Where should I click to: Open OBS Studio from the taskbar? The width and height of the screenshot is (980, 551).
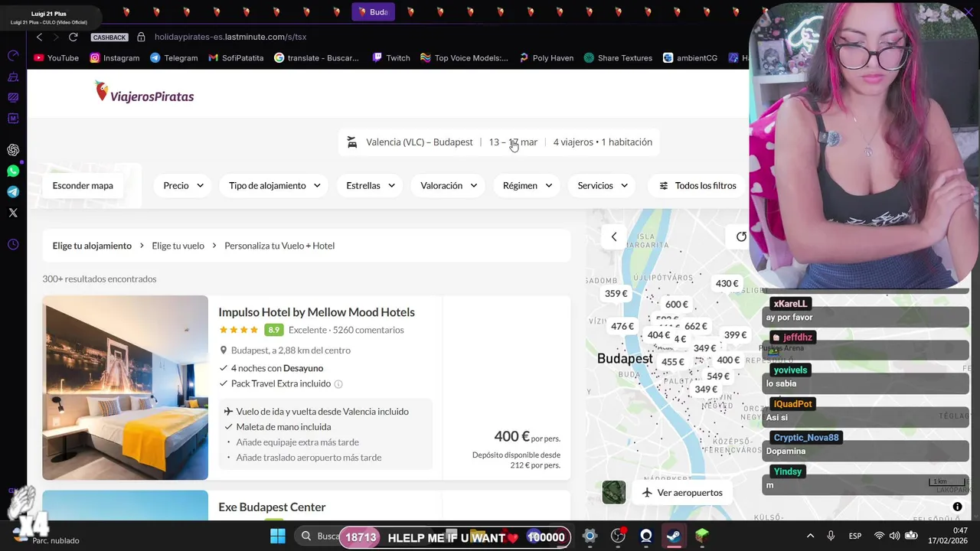618,536
